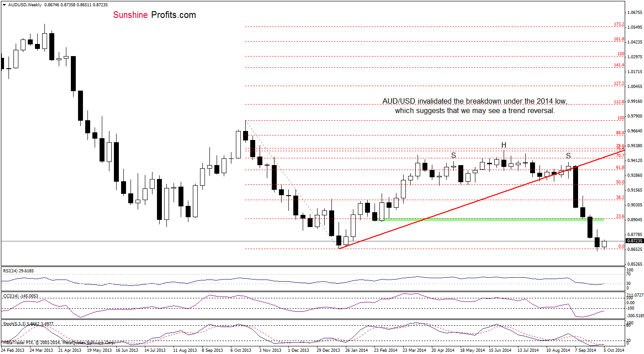
Task: Click the current price tag 0.87235
Action: [635, 241]
